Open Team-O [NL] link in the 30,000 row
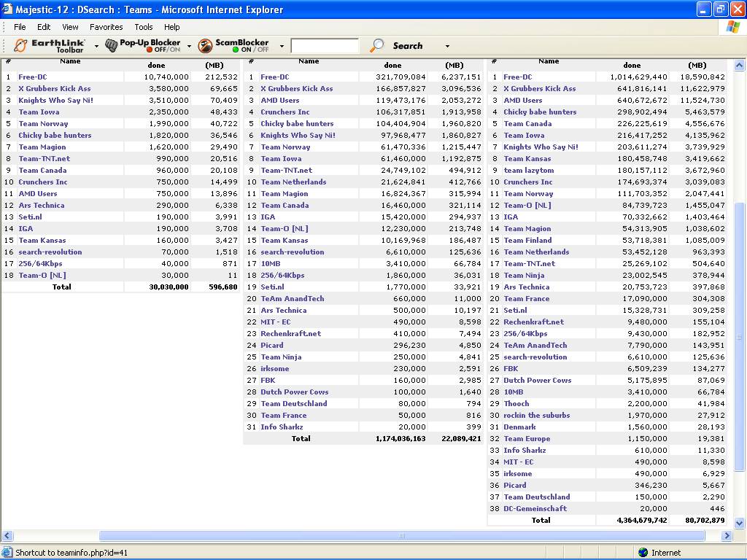747x560 pixels. pos(42,275)
